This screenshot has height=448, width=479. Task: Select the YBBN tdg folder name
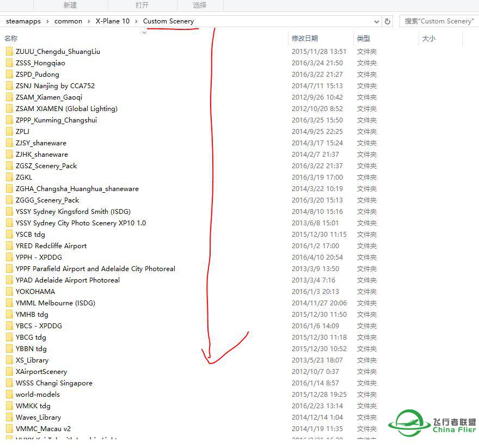[31, 349]
